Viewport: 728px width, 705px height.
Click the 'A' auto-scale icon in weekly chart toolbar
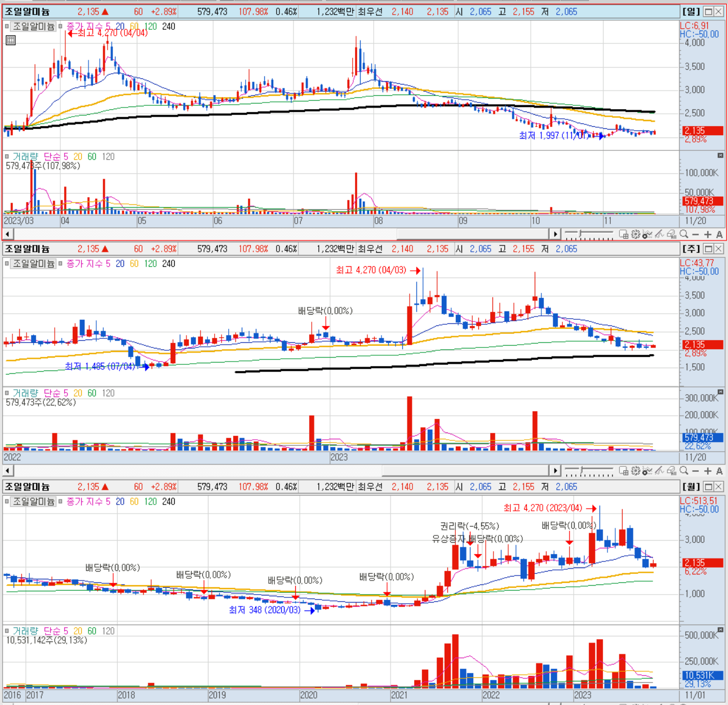(x=720, y=471)
